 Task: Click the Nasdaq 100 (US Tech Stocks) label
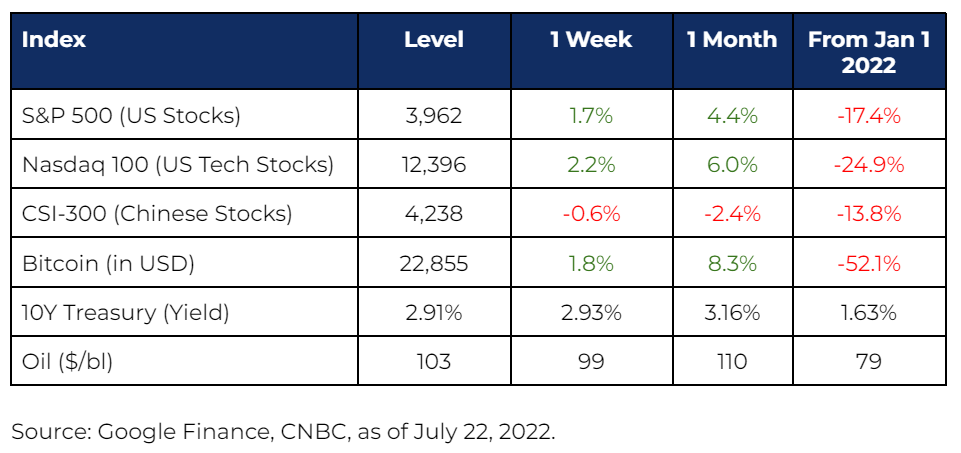click(178, 164)
